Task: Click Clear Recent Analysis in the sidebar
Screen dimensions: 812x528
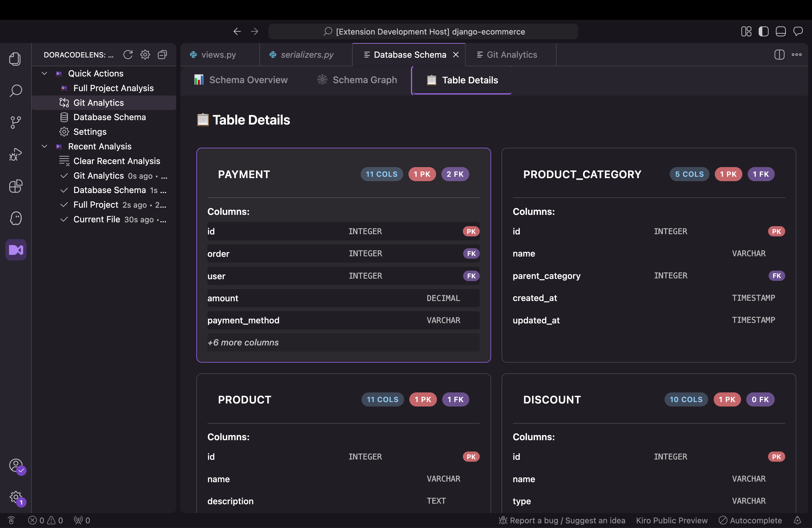Action: 116,161
